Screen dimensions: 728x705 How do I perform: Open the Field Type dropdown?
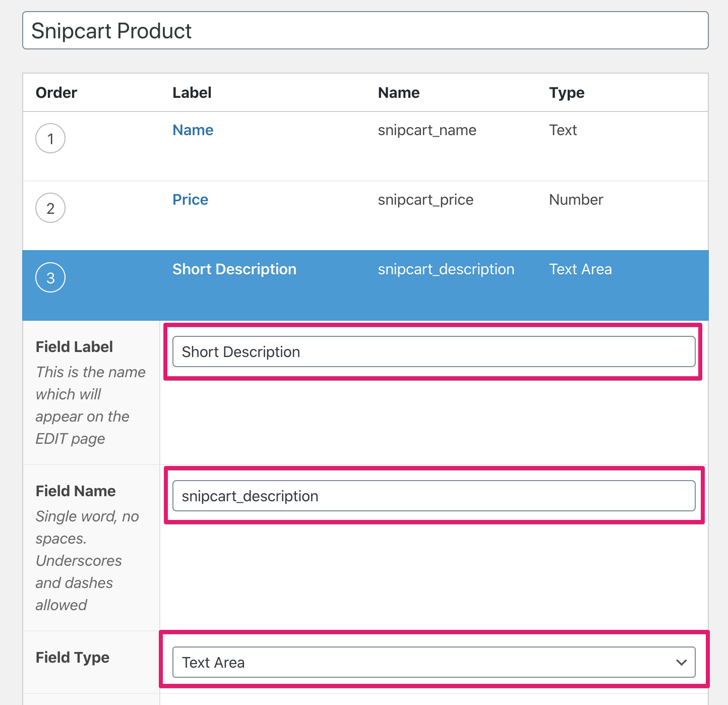tap(434, 662)
